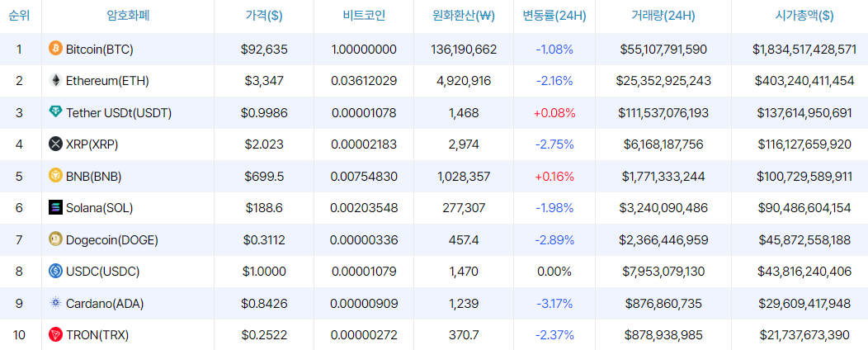The image size is (868, 350).
Task: Open the USDC(USDC) coin link
Action: click(x=103, y=272)
